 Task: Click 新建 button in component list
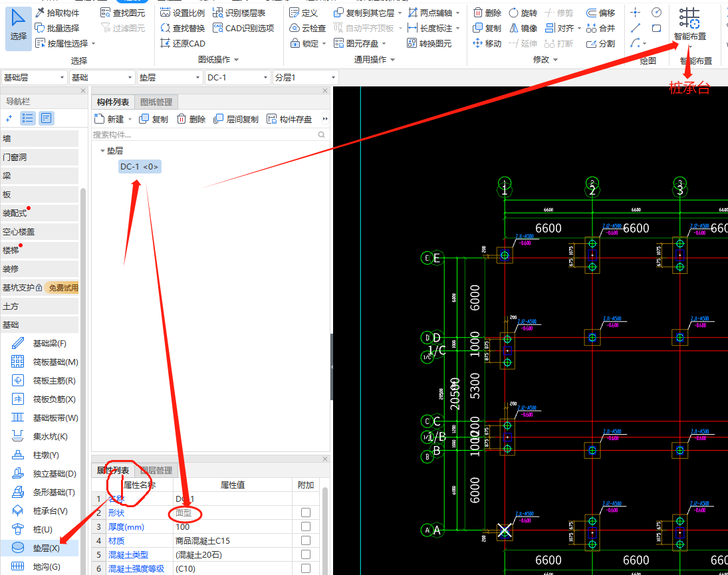pyautogui.click(x=109, y=119)
